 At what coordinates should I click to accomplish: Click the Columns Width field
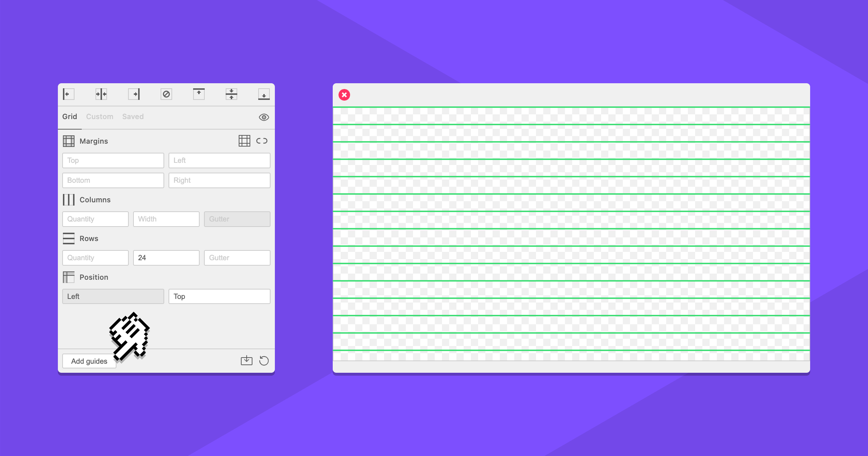point(166,219)
